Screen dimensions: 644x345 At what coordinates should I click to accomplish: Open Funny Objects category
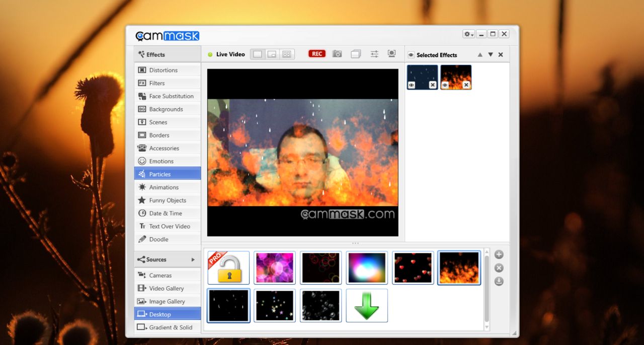point(168,200)
